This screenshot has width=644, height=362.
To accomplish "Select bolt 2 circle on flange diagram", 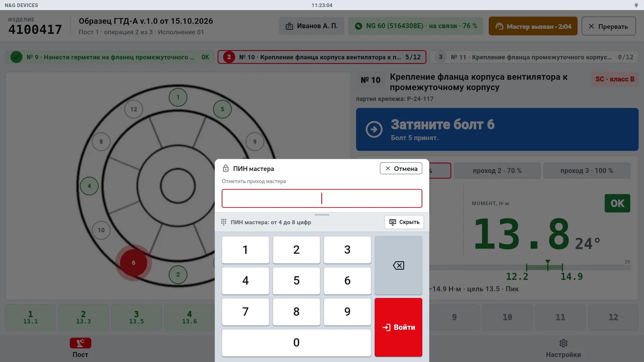I will [x=178, y=274].
